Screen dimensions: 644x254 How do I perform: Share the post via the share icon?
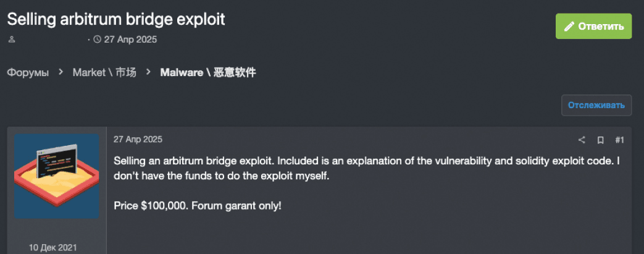[x=582, y=140]
